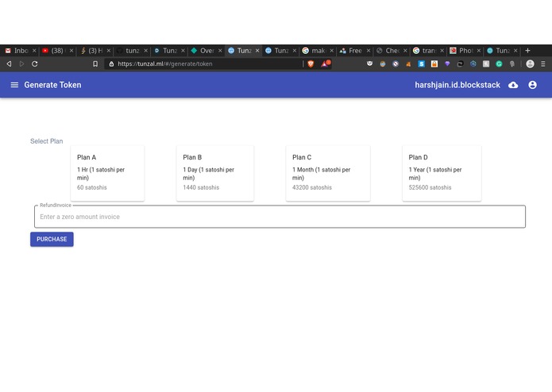
Task: Click the 60 satoshis text
Action: tap(92, 187)
